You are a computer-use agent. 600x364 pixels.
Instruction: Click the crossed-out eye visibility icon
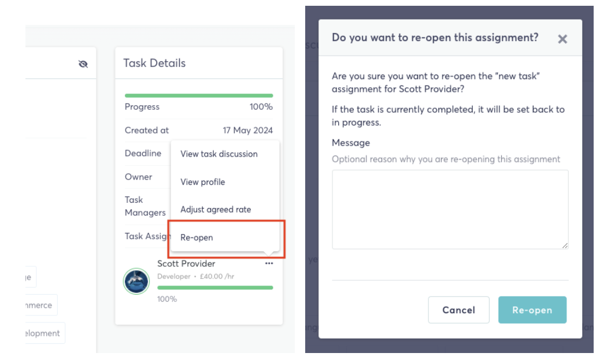83,64
